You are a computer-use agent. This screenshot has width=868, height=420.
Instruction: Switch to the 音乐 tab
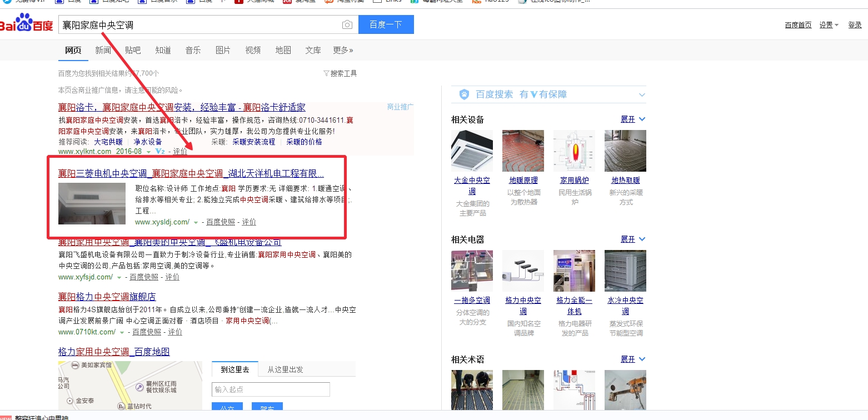[193, 50]
